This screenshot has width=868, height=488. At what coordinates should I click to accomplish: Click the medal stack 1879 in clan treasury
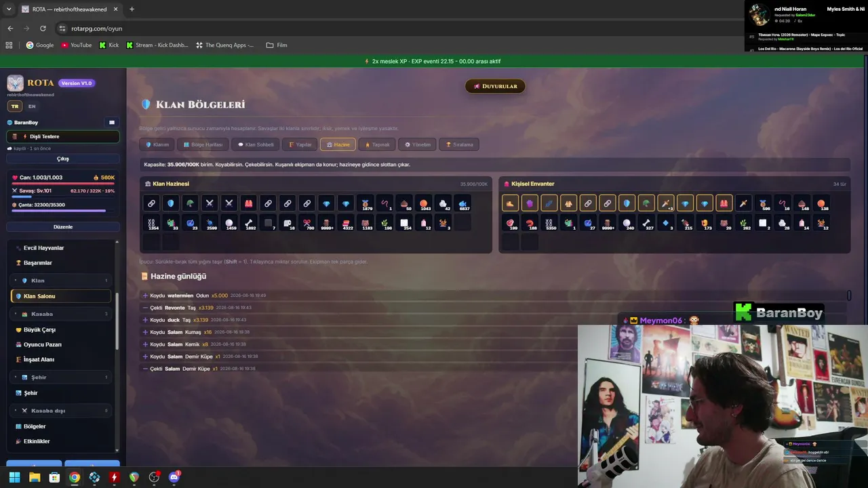click(x=366, y=203)
